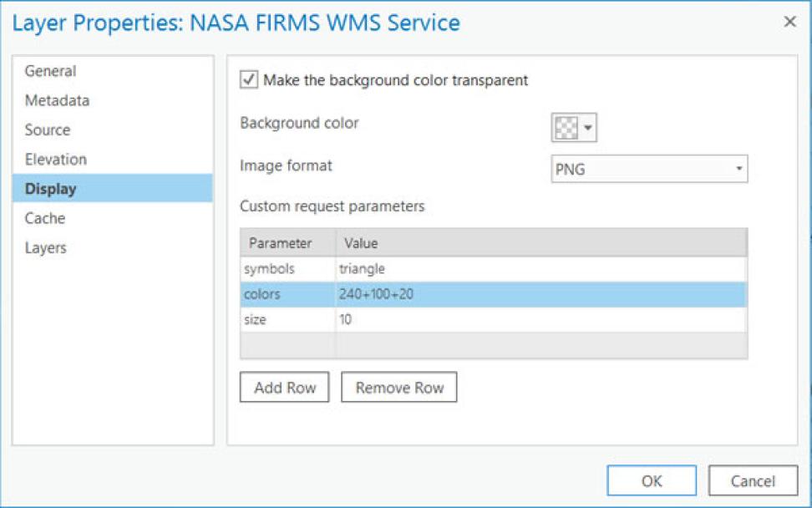Select the colors parameter cell
This screenshot has height=508, width=812.
(x=288, y=294)
